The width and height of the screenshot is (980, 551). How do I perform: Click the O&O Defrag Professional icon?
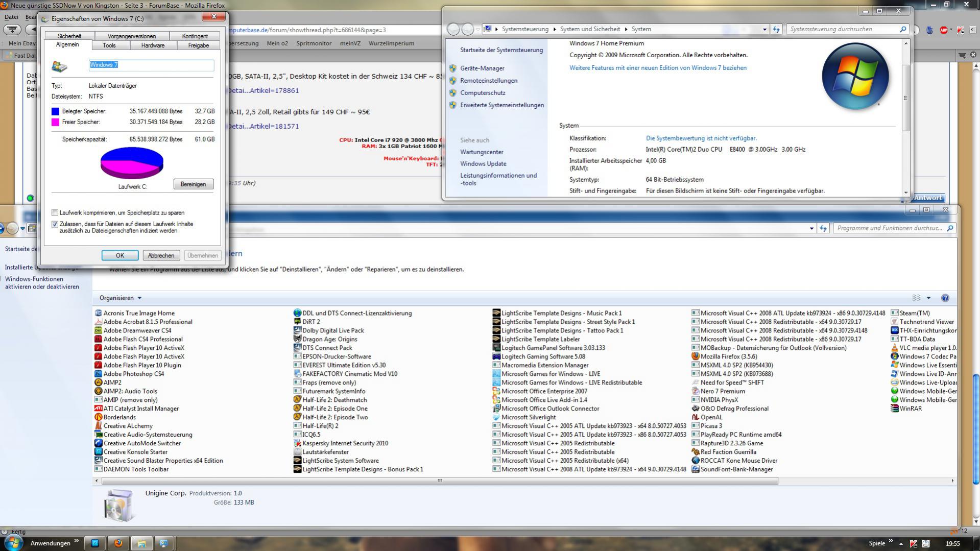695,409
